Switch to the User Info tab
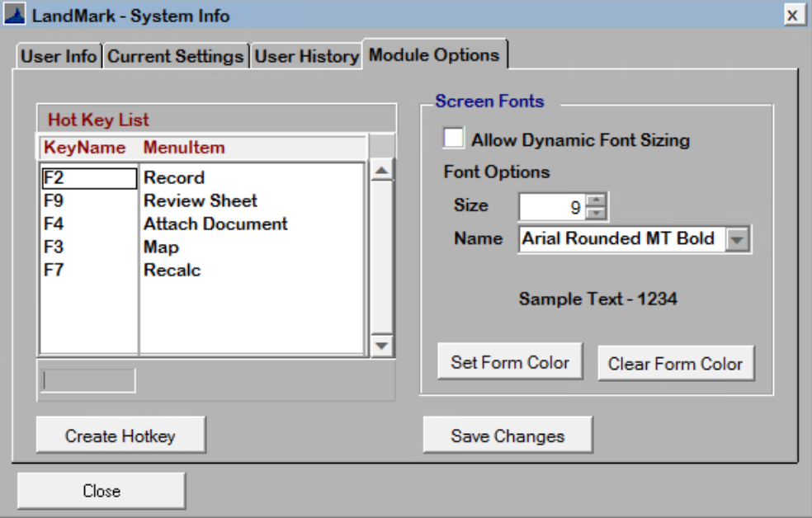This screenshot has width=812, height=518. pos(59,55)
